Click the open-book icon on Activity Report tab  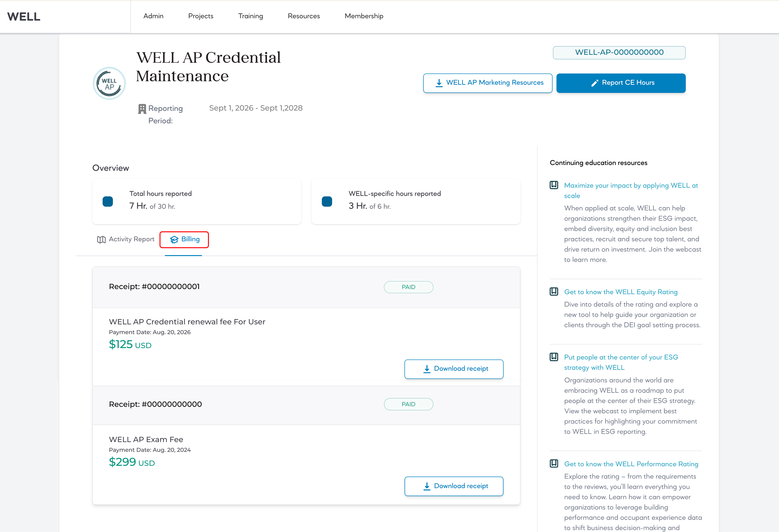point(101,239)
